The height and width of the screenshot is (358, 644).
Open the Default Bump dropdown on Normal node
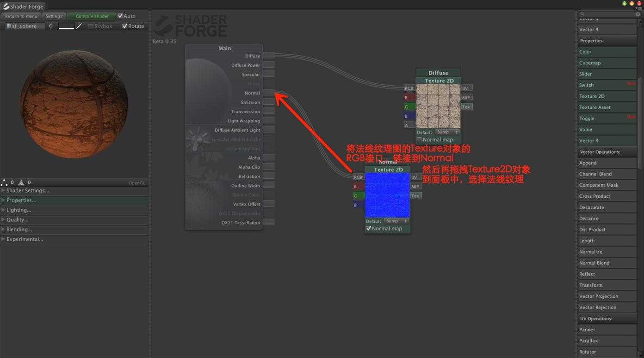396,221
